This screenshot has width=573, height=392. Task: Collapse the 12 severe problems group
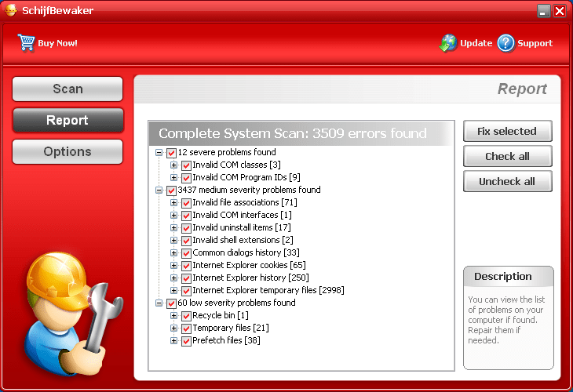click(x=159, y=153)
